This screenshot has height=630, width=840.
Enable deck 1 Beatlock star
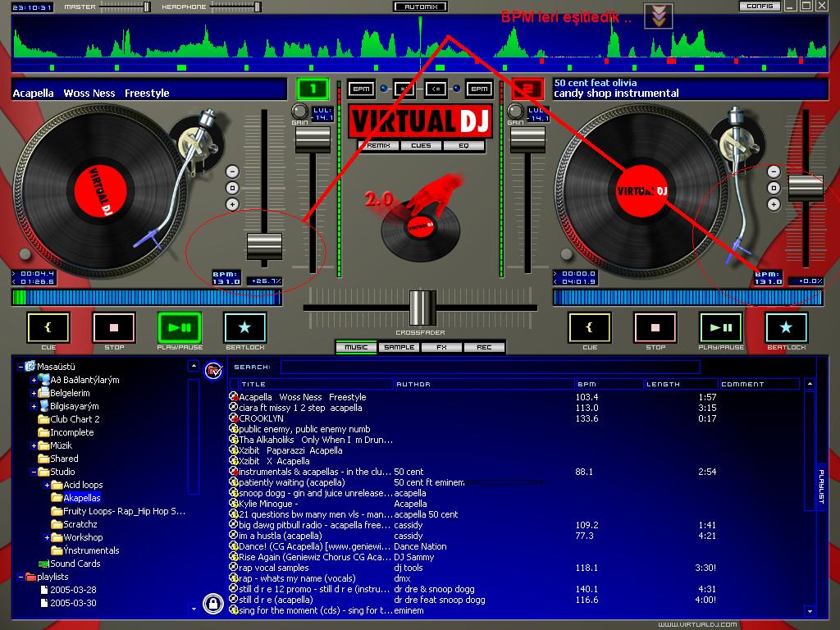244,327
